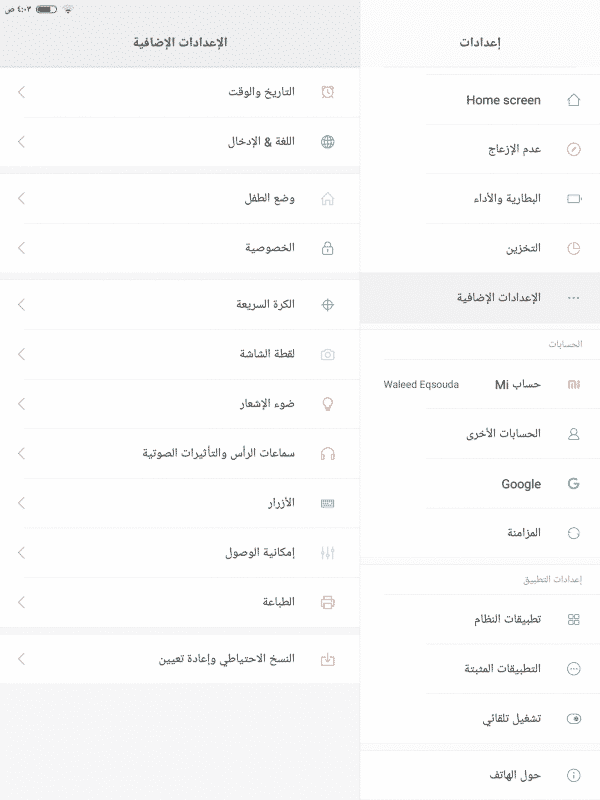This screenshot has width=600, height=800.
Task: Click the light bulb icon for ضوء الإشعار
Action: [328, 404]
